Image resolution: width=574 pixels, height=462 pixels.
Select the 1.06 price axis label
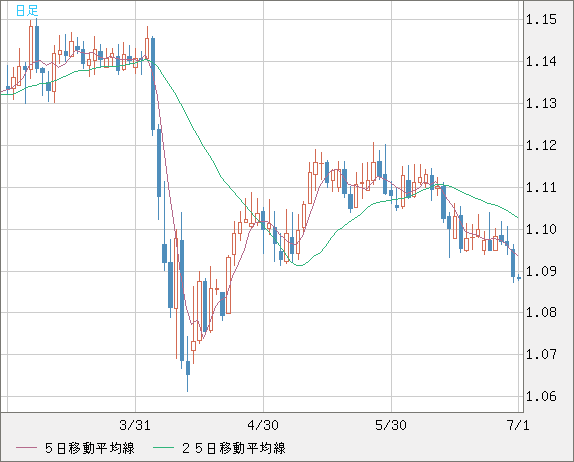click(x=541, y=396)
